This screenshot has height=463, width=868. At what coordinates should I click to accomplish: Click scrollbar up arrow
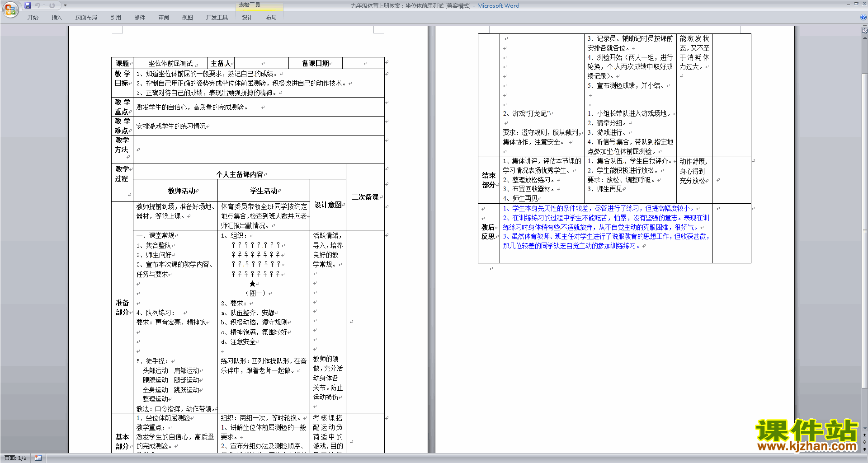pos(864,37)
